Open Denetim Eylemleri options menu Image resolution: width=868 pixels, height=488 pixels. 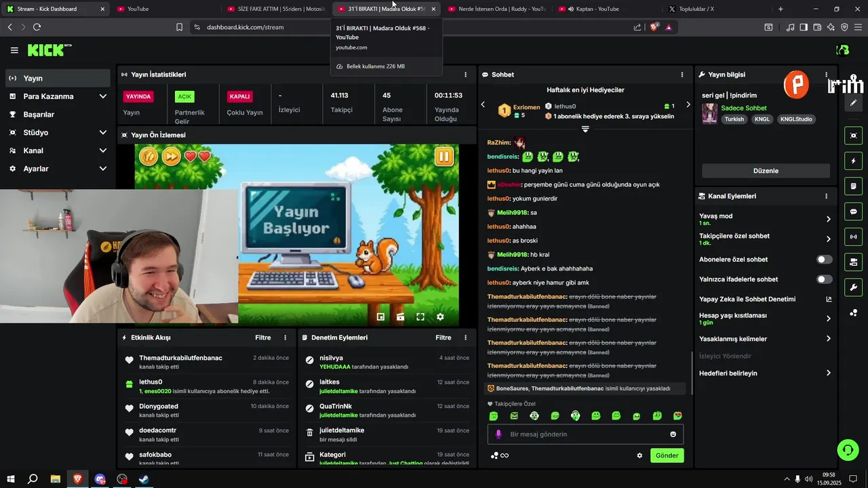pyautogui.click(x=465, y=338)
